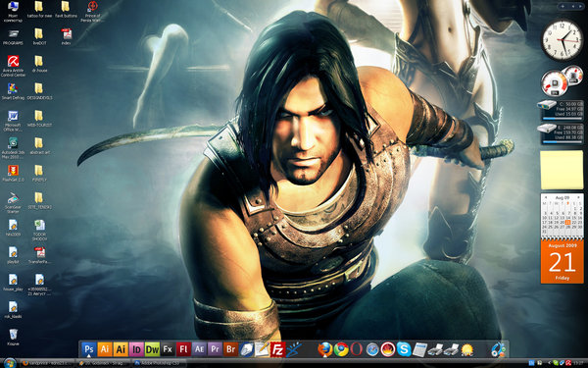The image size is (588, 368).
Task: Select the FlashGet desktop shortcut
Action: coord(13,173)
